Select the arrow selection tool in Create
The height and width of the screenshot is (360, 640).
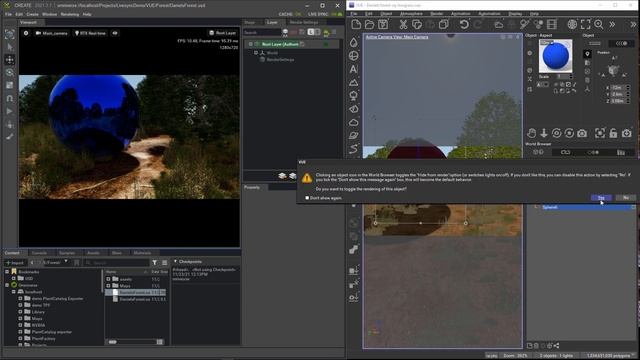[x=10, y=47]
